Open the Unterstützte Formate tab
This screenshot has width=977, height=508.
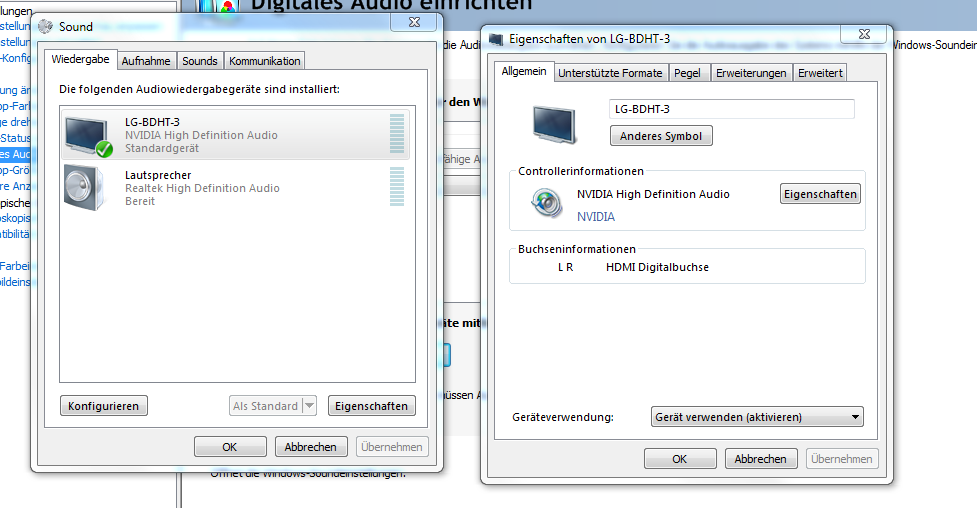(610, 73)
